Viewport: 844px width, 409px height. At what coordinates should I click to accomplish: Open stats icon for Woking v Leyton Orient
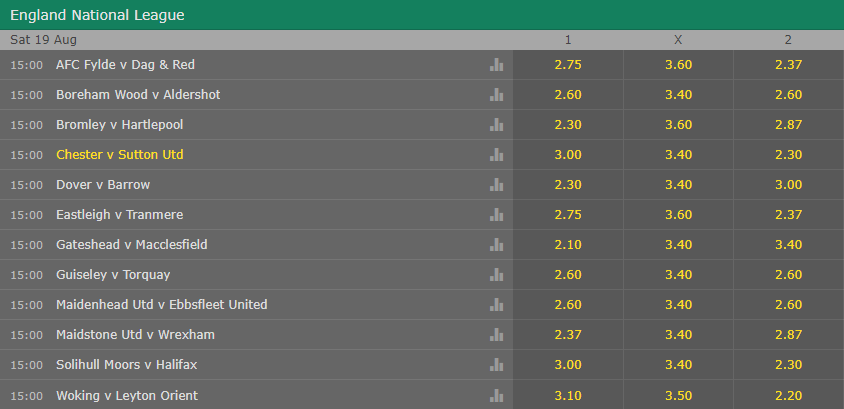tap(496, 396)
